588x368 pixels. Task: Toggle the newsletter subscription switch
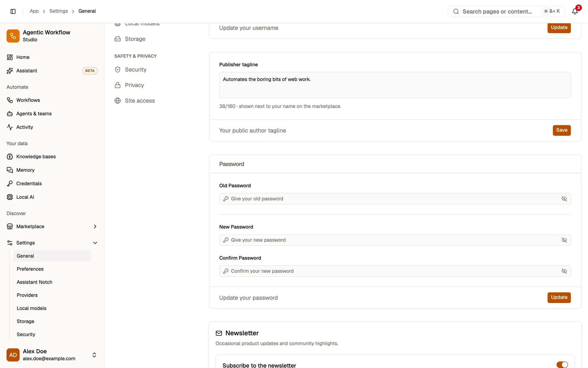click(x=562, y=365)
